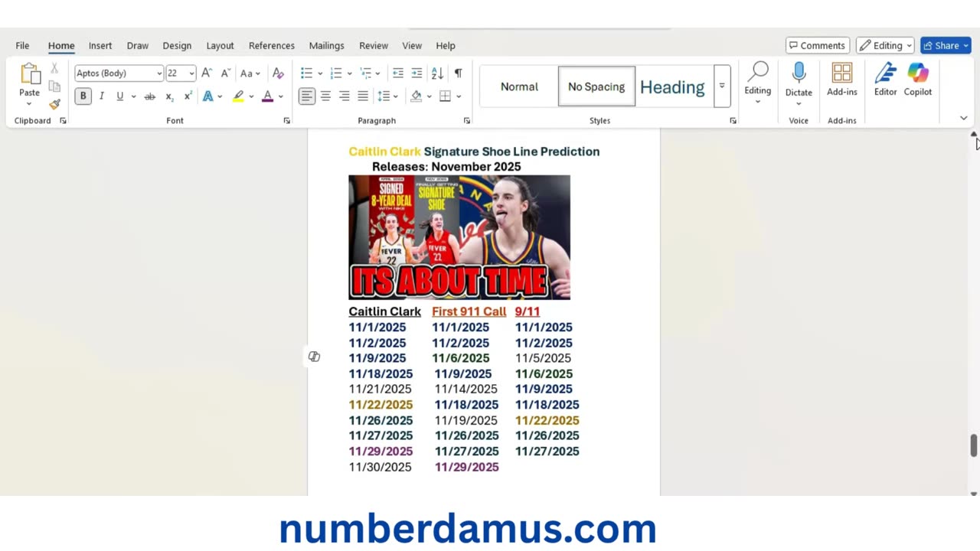Toggle Underline formatting
This screenshot has height=551, width=980.
pos(119,96)
